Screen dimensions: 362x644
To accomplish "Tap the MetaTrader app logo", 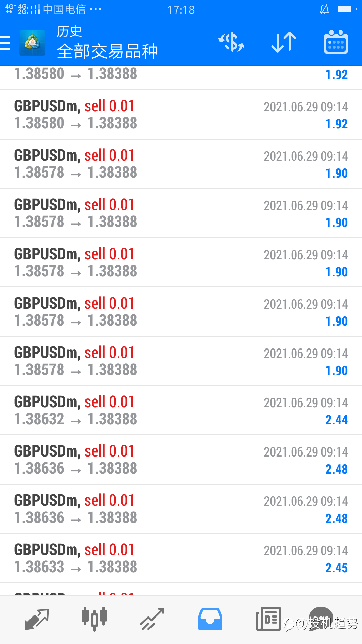I will (x=32, y=43).
